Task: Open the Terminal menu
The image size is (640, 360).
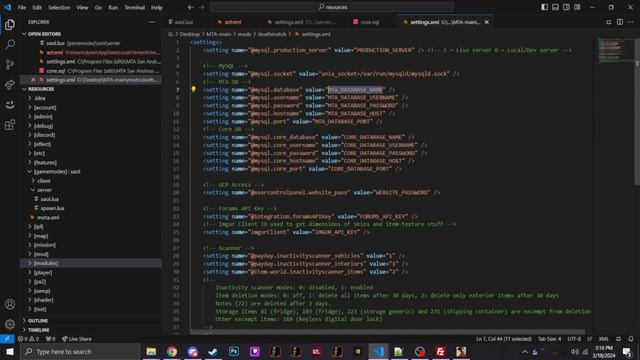Action: pyautogui.click(x=134, y=7)
